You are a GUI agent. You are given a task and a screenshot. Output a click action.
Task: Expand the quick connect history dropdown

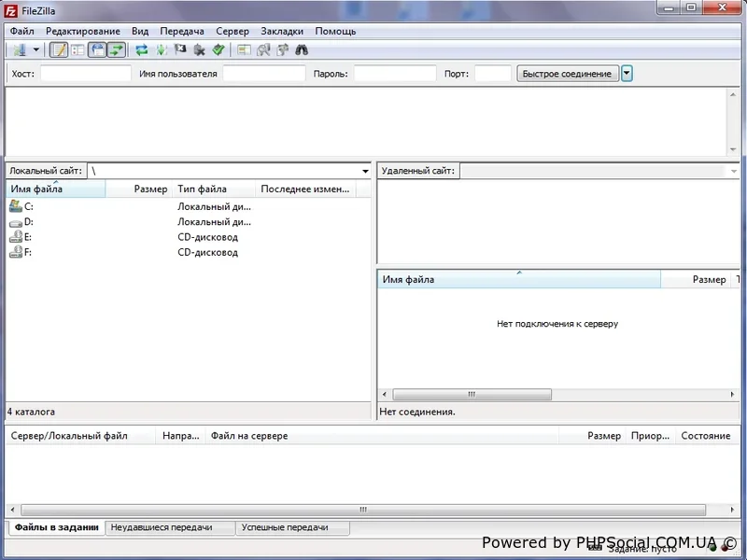(x=627, y=74)
